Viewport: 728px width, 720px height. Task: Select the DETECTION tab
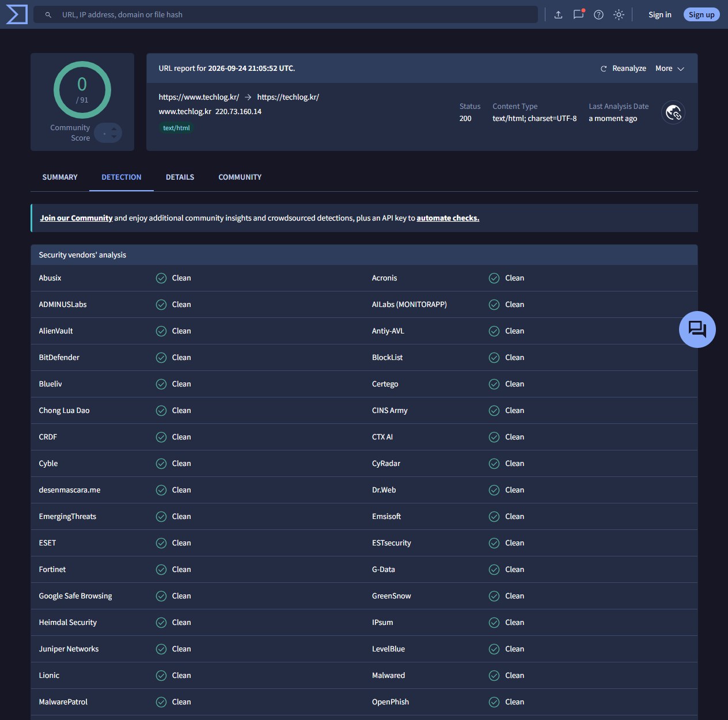point(122,177)
